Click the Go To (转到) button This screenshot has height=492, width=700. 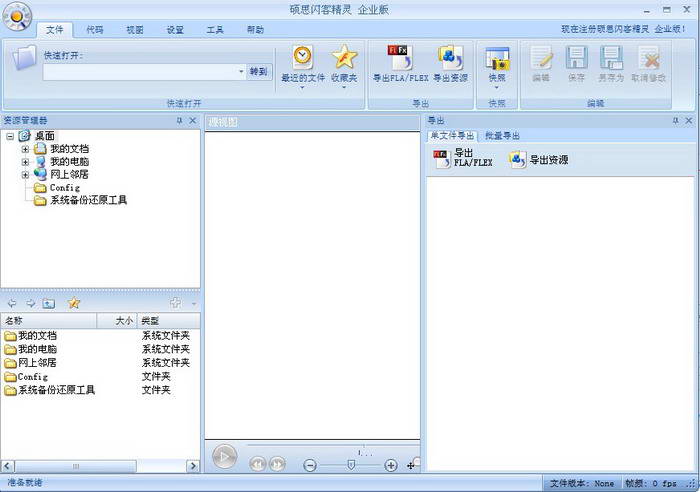(259, 72)
